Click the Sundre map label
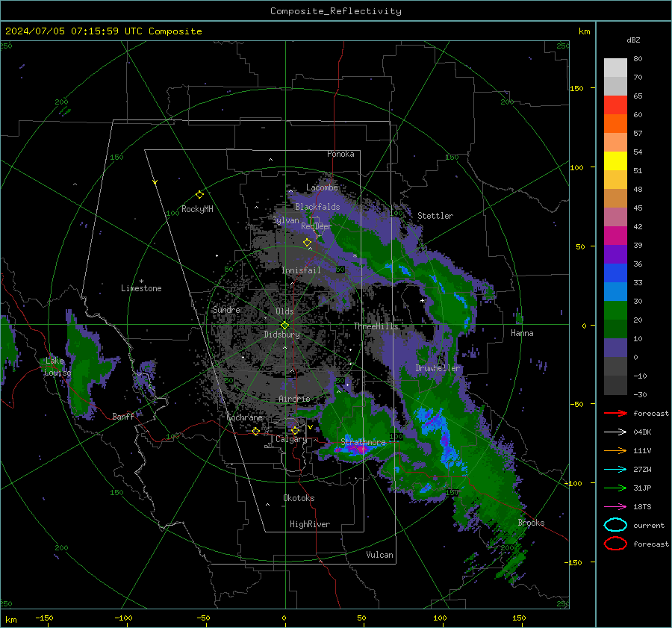Viewport: 672px width, 628px height. coord(226,309)
